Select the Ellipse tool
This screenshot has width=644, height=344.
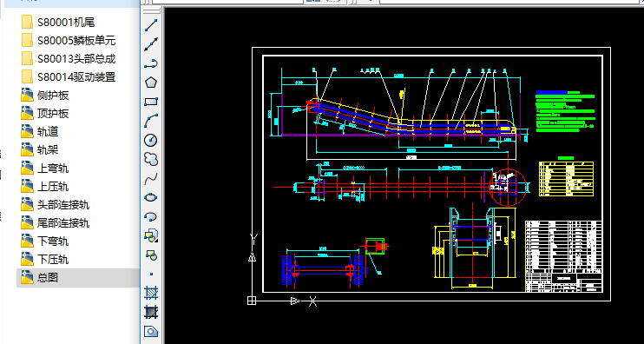tap(152, 197)
